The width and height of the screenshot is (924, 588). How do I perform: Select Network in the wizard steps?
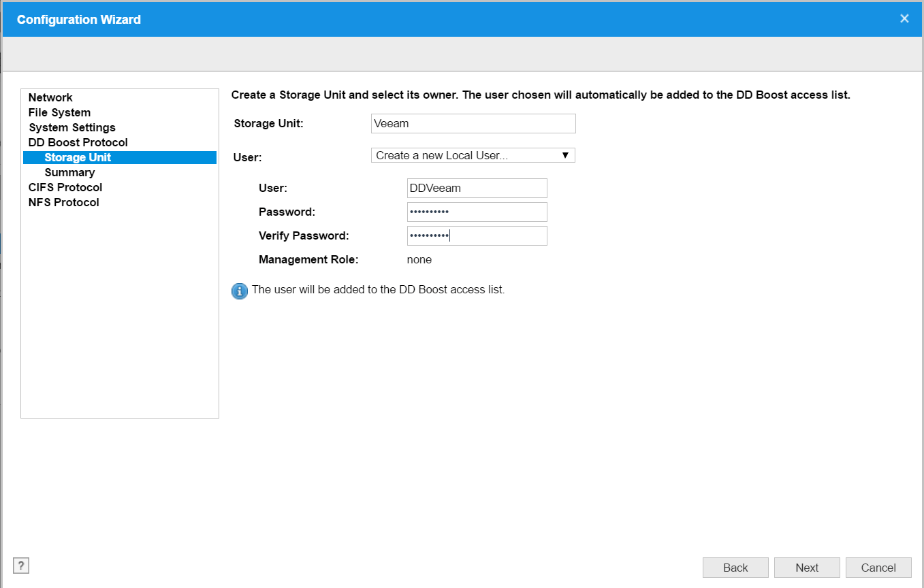[x=50, y=97]
